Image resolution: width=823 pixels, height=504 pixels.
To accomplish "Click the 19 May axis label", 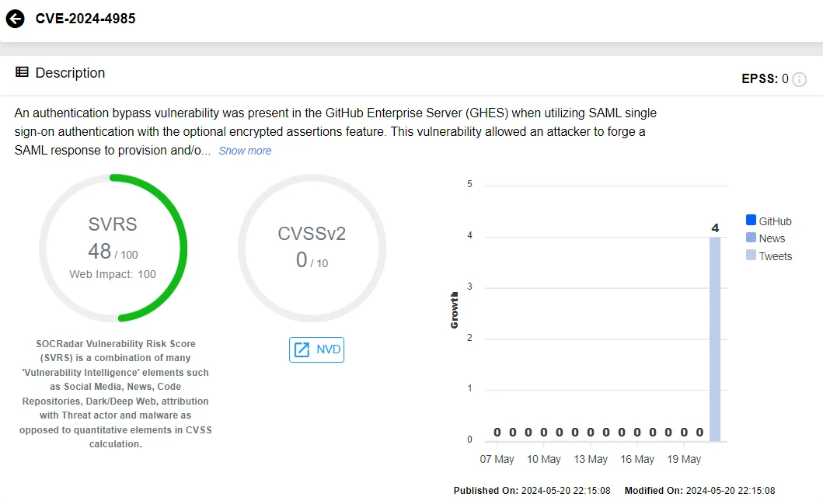I will pos(684,460).
